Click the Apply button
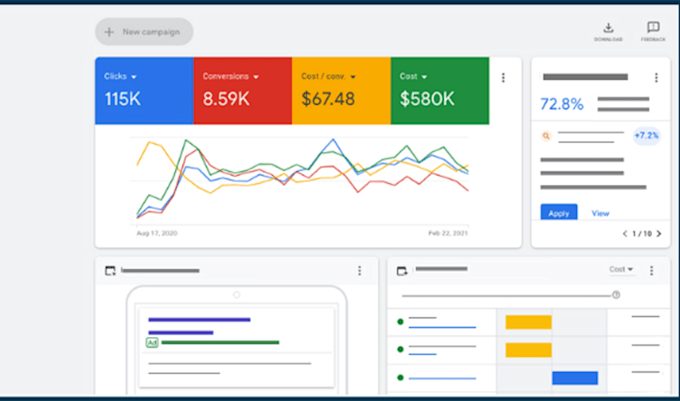Screen dimensions: 680x401 coord(559,212)
